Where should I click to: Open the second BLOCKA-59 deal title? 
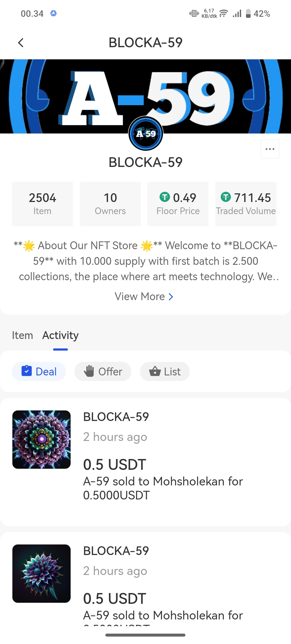click(x=116, y=551)
